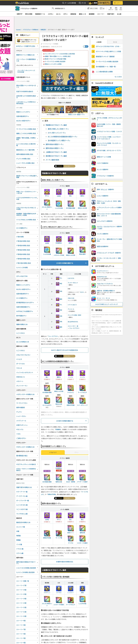This screenshot has width=138, height=644.
Task: Collapse the 立ち回りの詳細を確認する blue bar
Action: tap(65, 263)
